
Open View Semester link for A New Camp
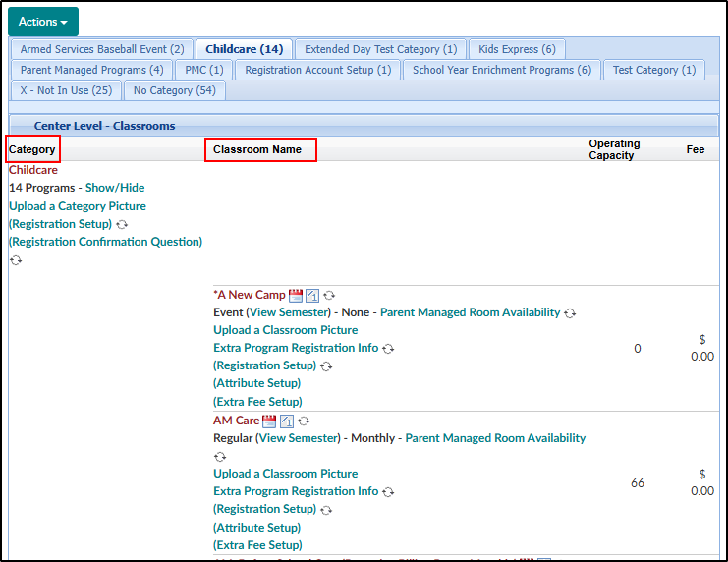290,312
